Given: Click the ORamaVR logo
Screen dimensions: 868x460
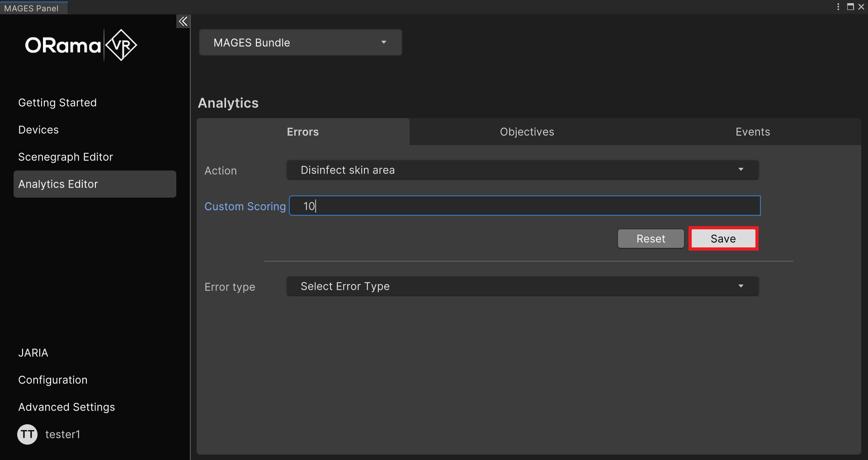Looking at the screenshot, I should point(81,45).
